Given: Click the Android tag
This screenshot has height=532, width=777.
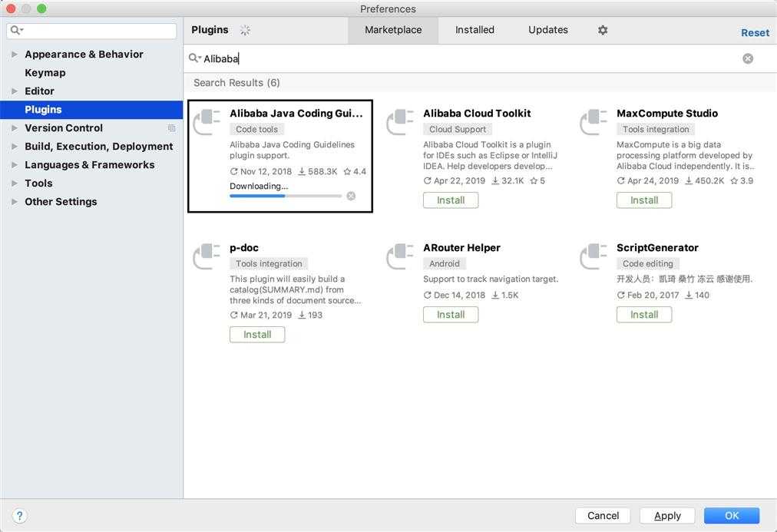Looking at the screenshot, I should pos(444,263).
